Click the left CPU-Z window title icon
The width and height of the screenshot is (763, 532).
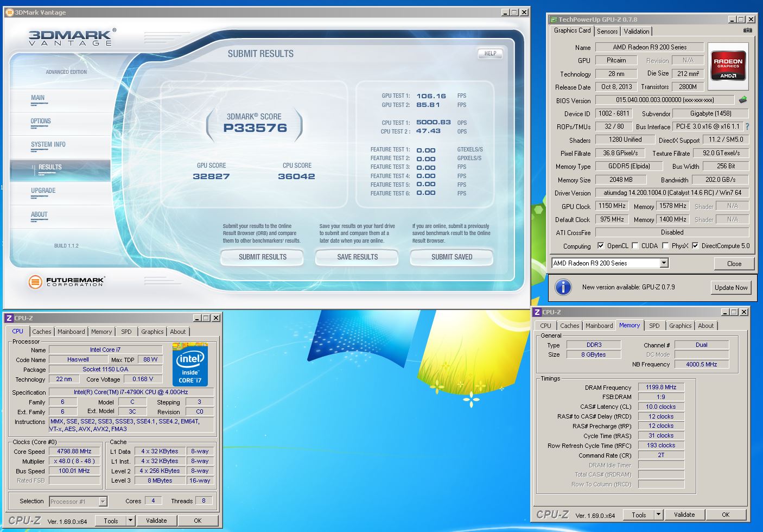pos(9,318)
